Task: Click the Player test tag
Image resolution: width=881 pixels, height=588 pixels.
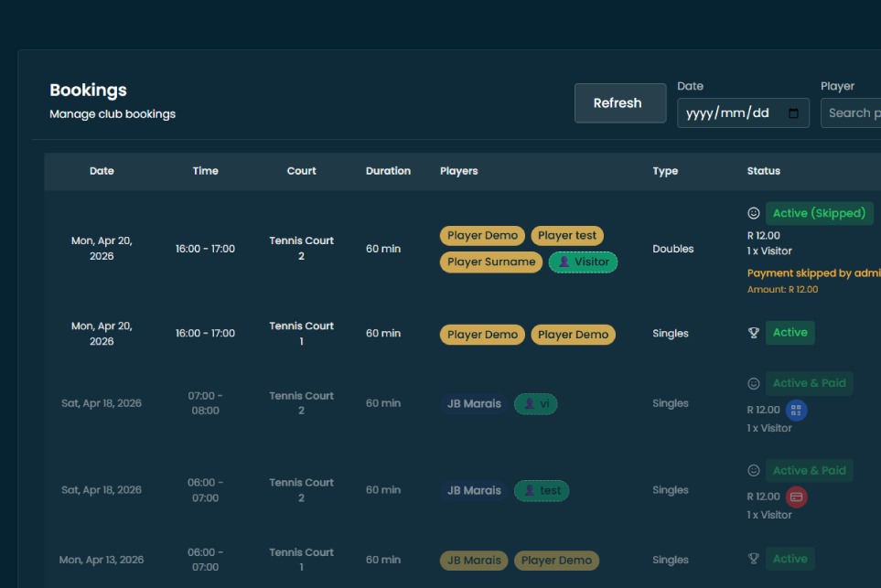Action: click(567, 235)
